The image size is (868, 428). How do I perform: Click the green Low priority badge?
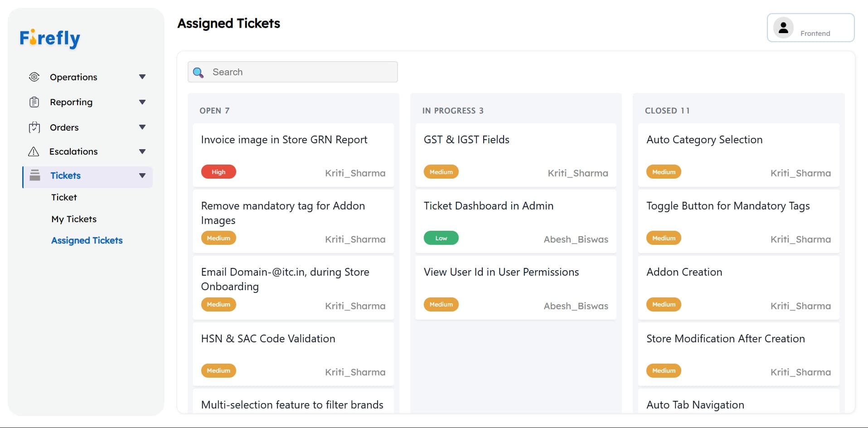click(441, 238)
